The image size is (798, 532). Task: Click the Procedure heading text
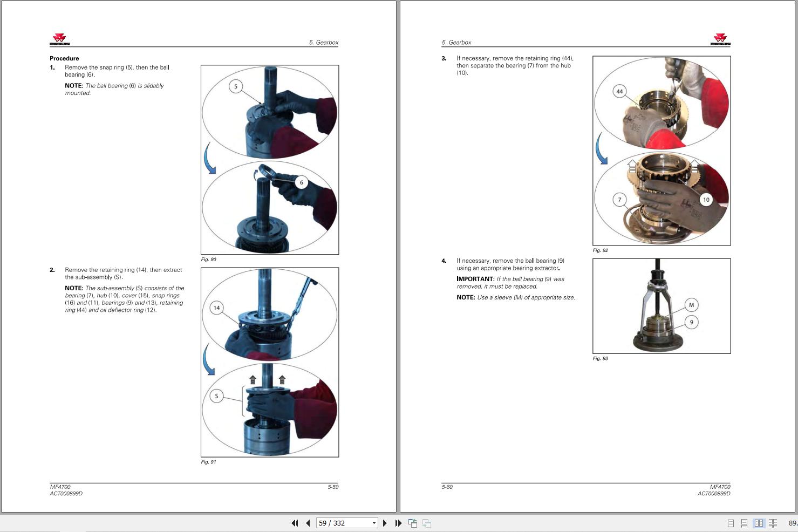point(64,58)
